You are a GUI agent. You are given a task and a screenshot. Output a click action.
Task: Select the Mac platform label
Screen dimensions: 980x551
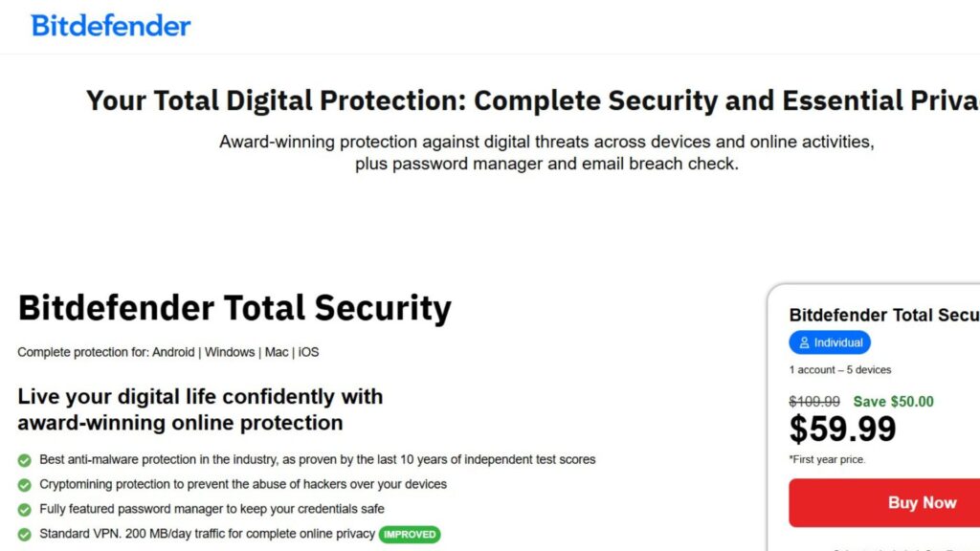point(277,352)
